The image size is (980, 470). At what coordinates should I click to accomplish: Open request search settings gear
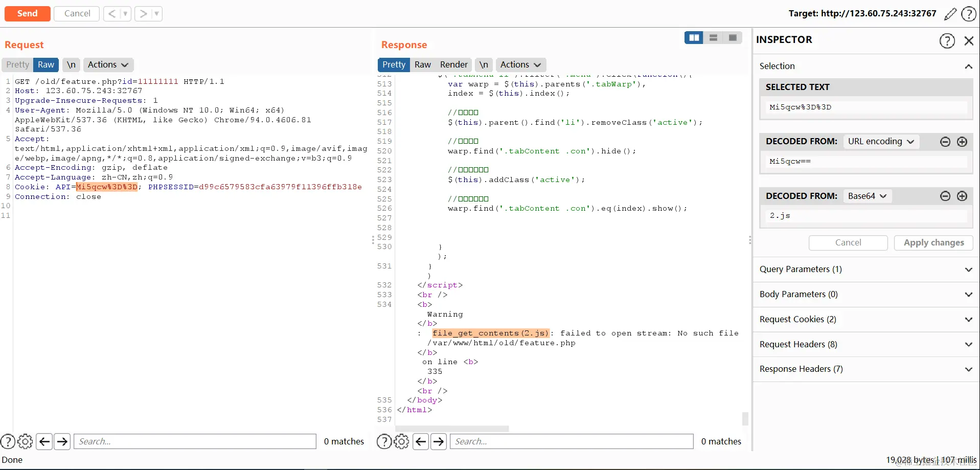25,441
